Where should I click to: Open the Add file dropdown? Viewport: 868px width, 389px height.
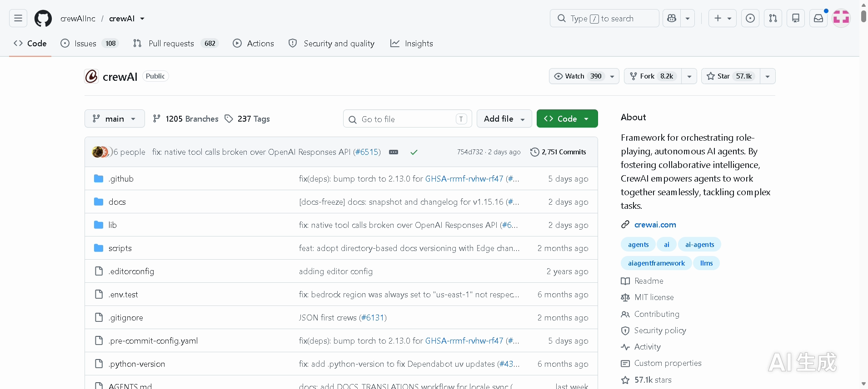[x=504, y=118]
